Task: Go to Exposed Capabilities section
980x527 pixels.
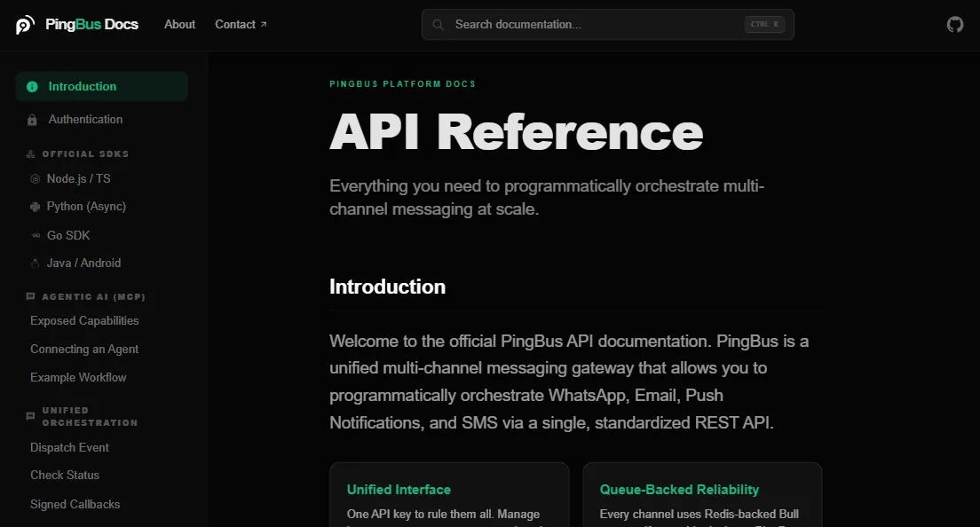Action: point(84,320)
